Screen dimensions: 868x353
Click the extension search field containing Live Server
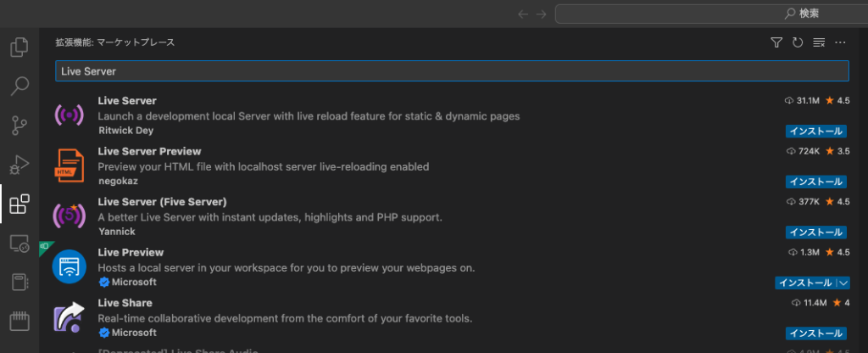tap(451, 71)
